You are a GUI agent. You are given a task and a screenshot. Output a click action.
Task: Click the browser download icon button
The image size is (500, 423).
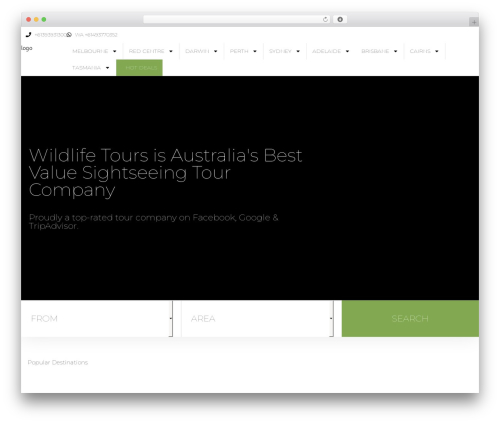click(x=340, y=19)
